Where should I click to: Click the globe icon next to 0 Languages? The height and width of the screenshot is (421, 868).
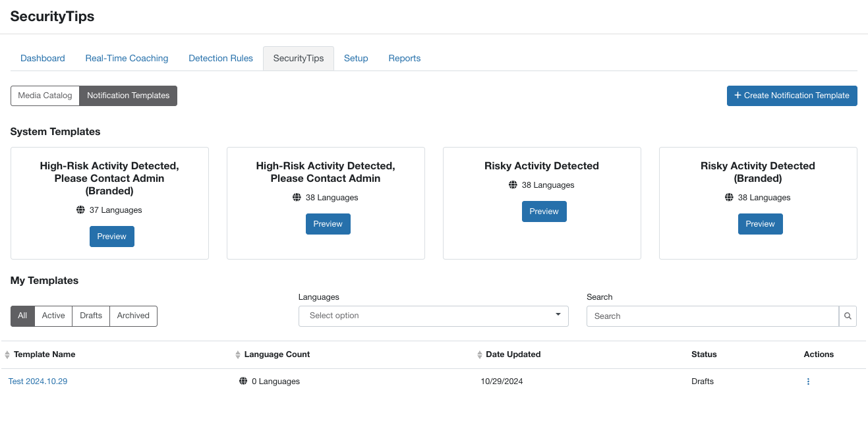coord(245,381)
